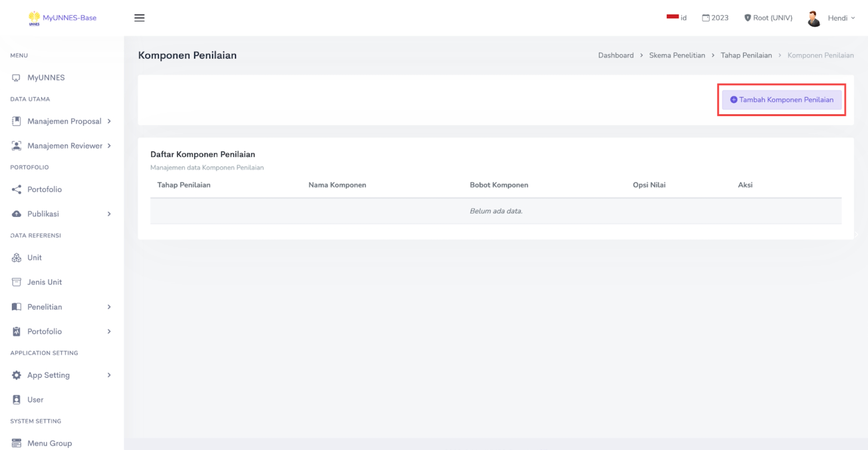Open the Menu Group sidebar item
Viewport: 868px width, 450px height.
pos(49,443)
